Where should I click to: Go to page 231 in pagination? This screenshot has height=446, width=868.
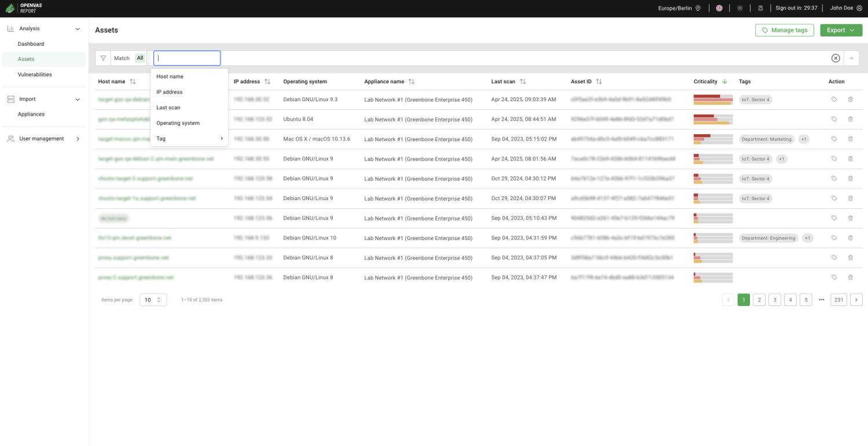click(x=838, y=300)
